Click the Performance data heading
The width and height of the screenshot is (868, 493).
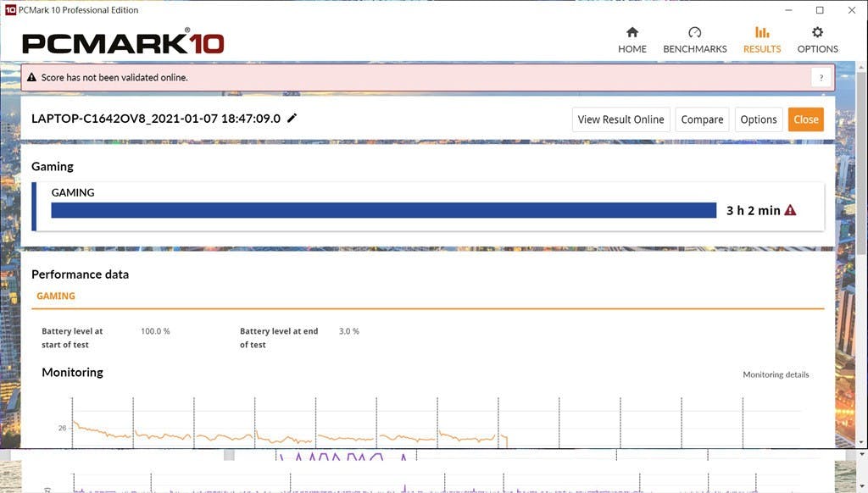[x=80, y=274]
